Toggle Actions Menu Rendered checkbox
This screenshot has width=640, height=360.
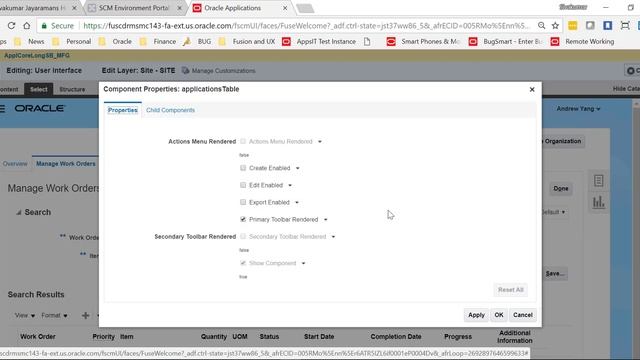243,141
